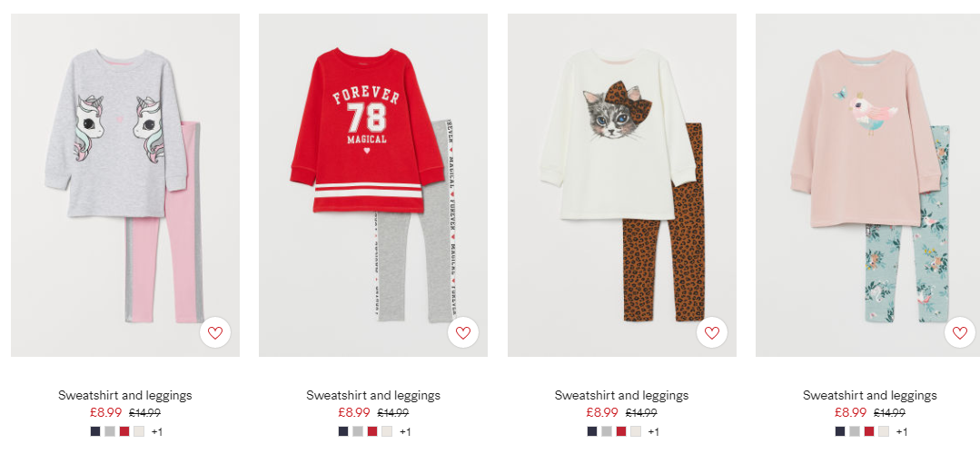Open Sweatshirt and leggings link under red set
Image resolution: width=980 pixels, height=464 pixels.
[x=373, y=395]
